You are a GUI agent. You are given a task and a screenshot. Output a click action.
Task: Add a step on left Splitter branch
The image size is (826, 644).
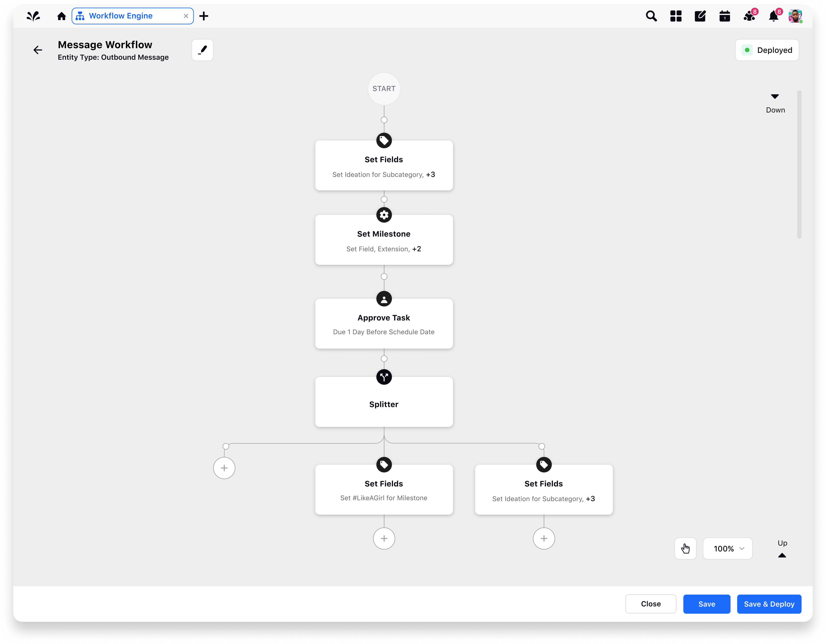pos(224,468)
